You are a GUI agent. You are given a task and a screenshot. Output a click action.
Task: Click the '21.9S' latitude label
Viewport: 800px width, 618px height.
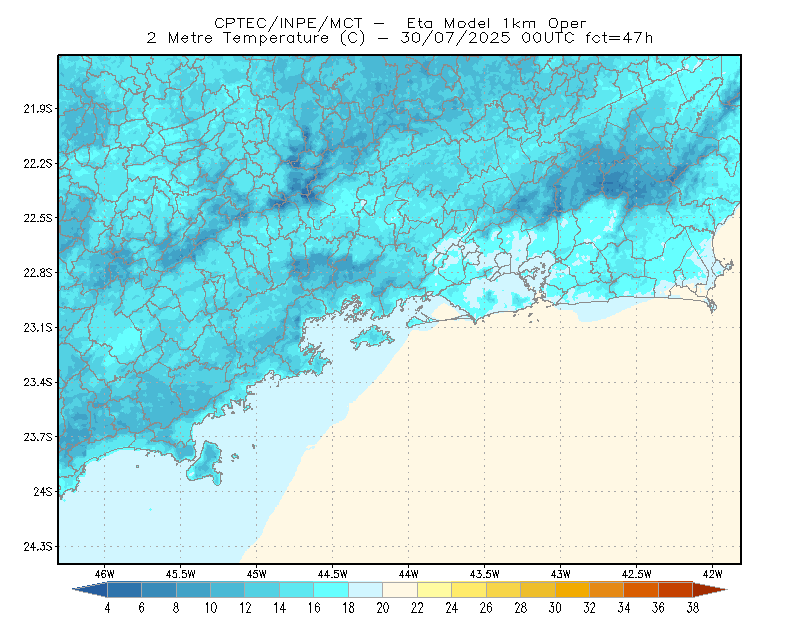coord(38,109)
